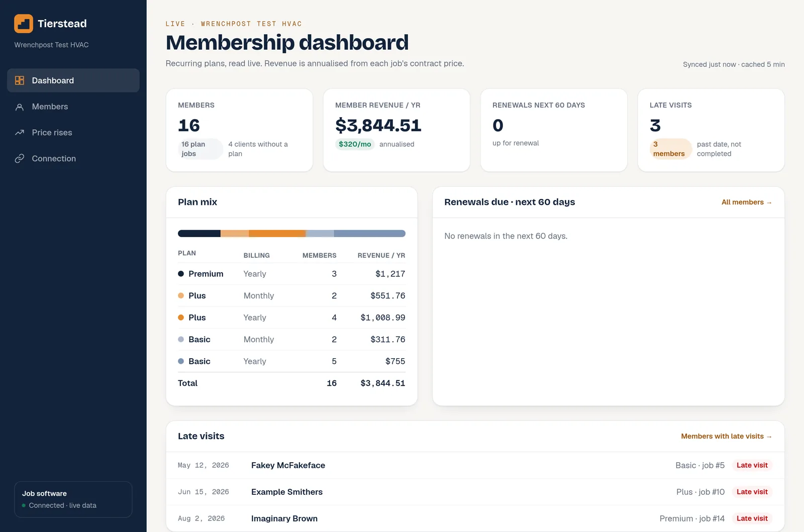Click 'Plus · job #10' label
Image resolution: width=804 pixels, height=532 pixels.
[700, 492]
